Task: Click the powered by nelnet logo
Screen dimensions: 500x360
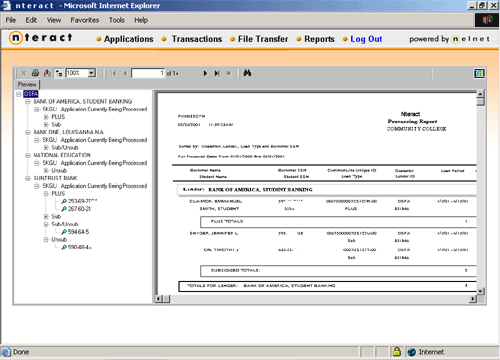Action: click(x=449, y=39)
